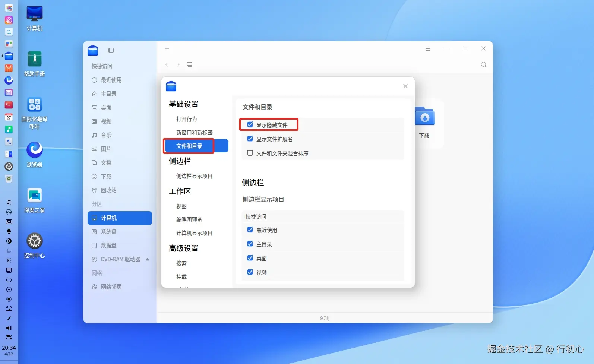The height and width of the screenshot is (364, 594).
Task: Open the mail app in the dock
Action: (9, 92)
